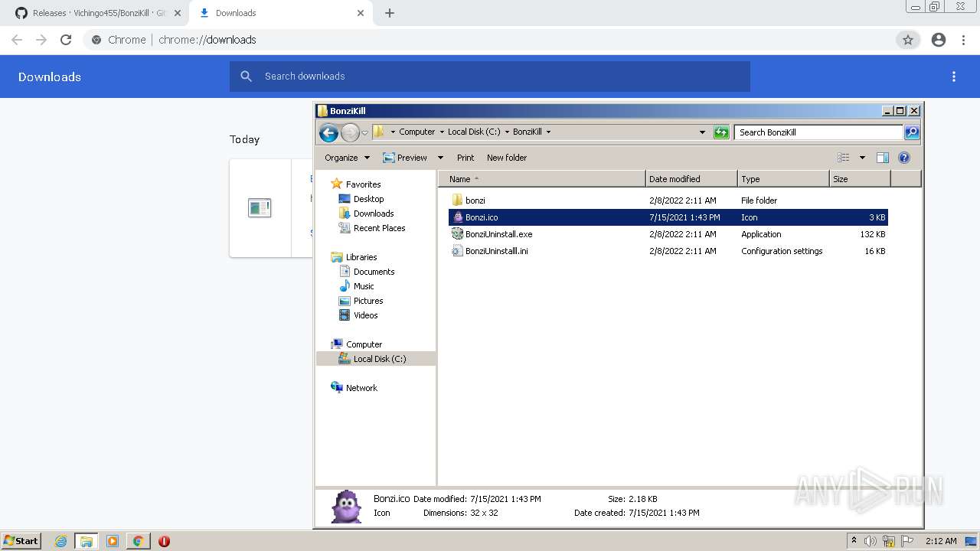980x551 pixels.
Task: Click the downloaded file icon in list
Action: 260,207
